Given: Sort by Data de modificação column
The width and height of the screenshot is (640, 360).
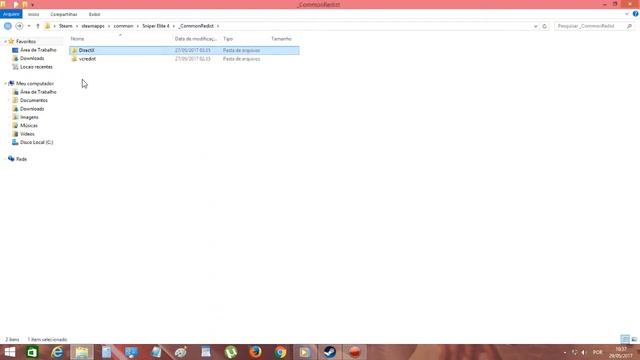Looking at the screenshot, I should tap(196, 39).
